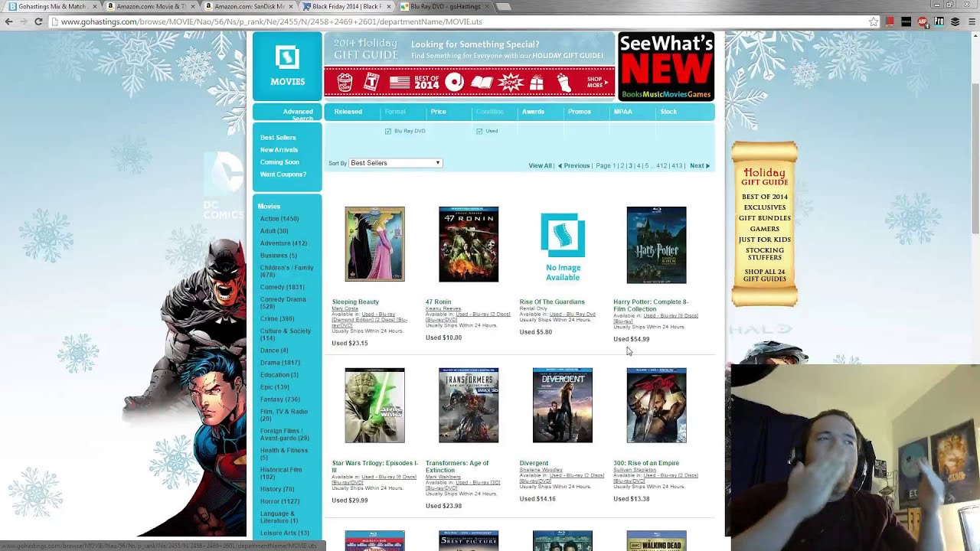Expand the Condition filter menu
This screenshot has height=551, width=980.
point(489,112)
